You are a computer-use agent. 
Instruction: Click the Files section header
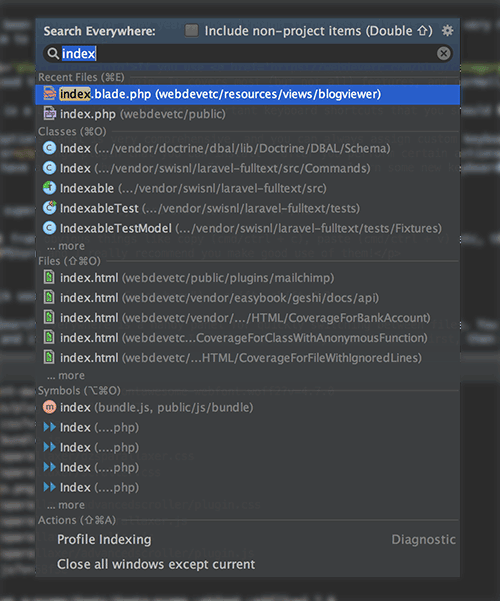pyautogui.click(x=69, y=261)
